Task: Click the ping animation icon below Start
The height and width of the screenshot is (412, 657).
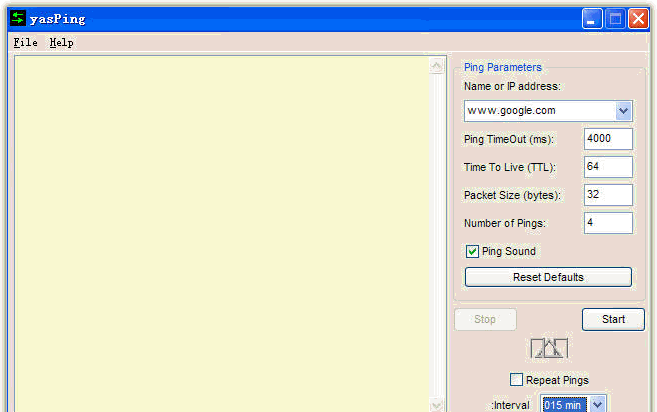Action: [x=549, y=348]
